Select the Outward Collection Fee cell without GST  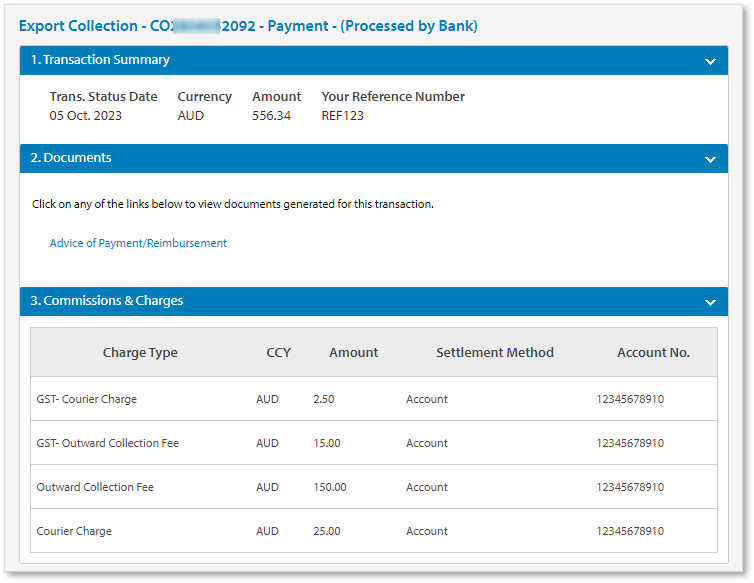tap(95, 487)
